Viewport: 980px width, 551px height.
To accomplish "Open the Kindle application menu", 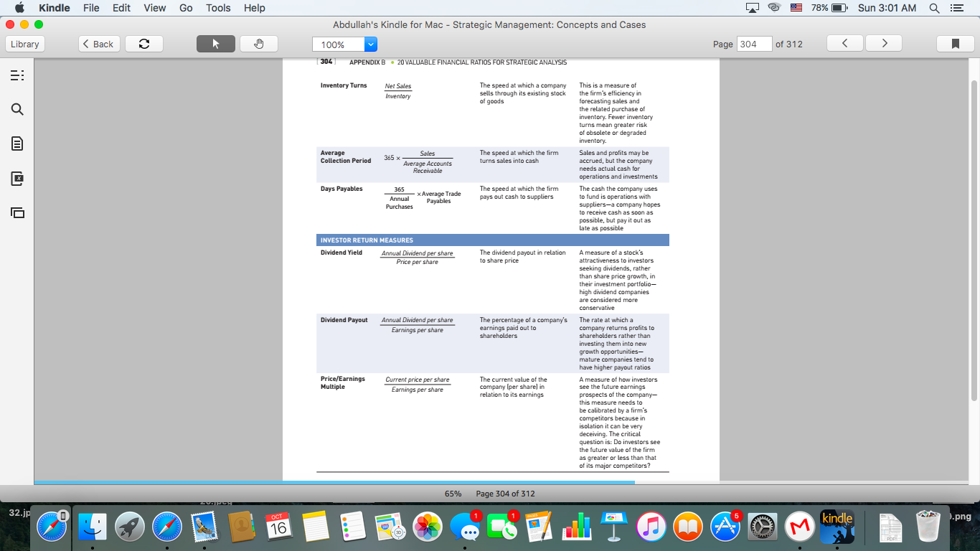I will (x=55, y=8).
